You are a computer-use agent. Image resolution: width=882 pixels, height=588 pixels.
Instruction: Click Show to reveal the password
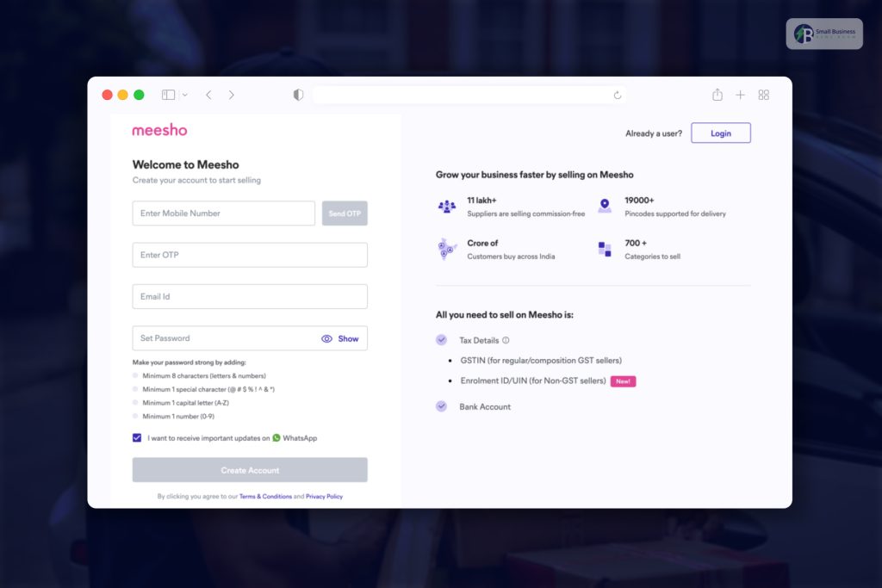(348, 338)
